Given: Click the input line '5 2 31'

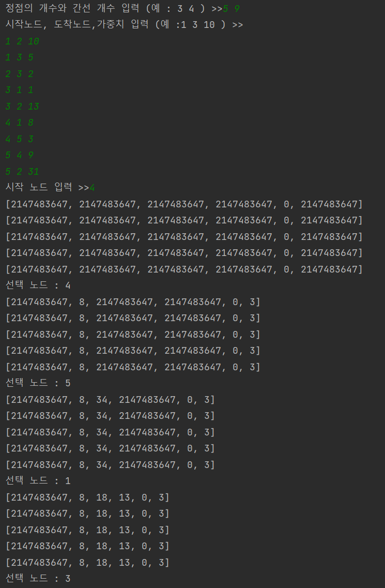Looking at the screenshot, I should 23,172.
